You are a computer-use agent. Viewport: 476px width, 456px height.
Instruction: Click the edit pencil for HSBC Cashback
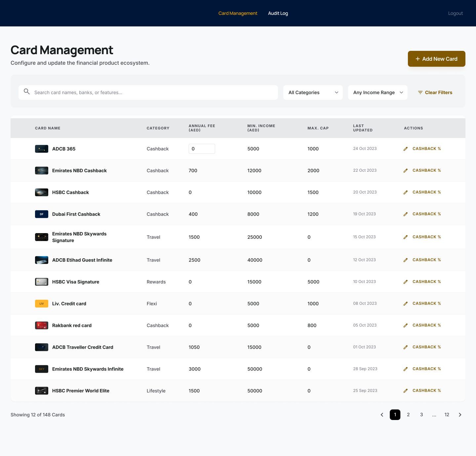click(406, 193)
